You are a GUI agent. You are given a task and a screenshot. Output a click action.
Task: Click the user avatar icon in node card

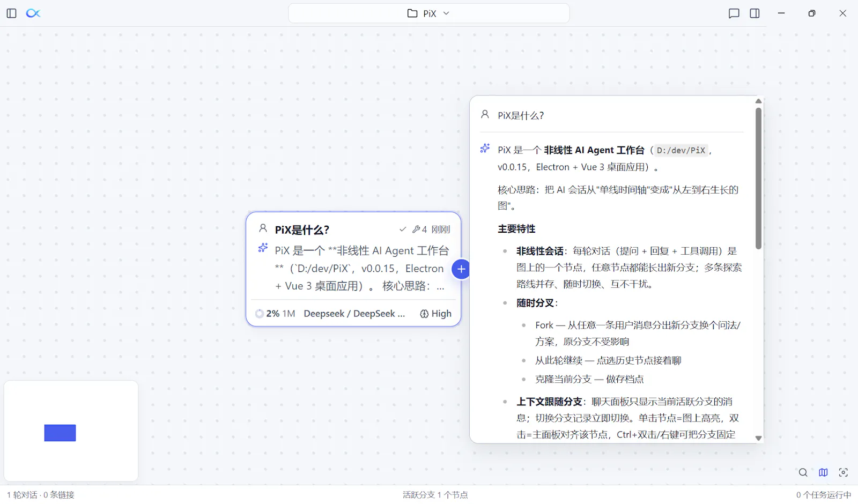(x=263, y=228)
